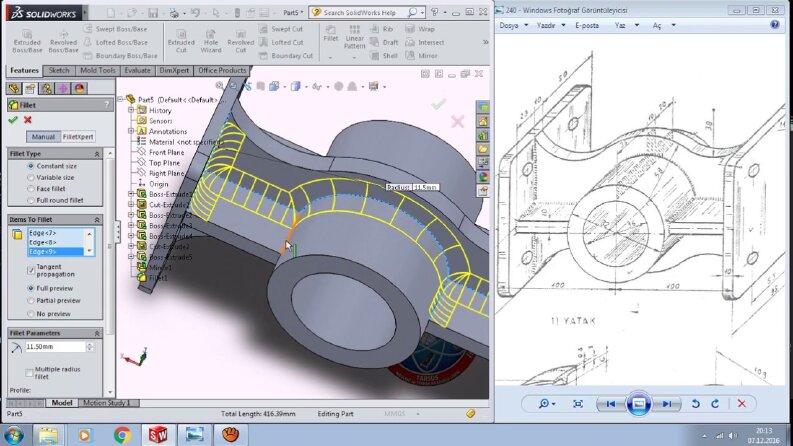793x446 pixels.
Task: Open the Aç menu dropdown
Action: 664,25
